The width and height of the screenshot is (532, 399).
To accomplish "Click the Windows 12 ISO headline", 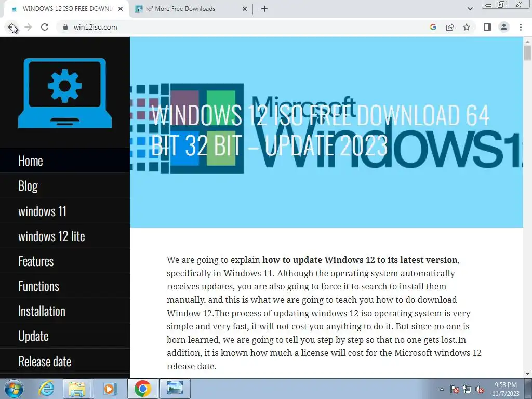I will [x=321, y=130].
